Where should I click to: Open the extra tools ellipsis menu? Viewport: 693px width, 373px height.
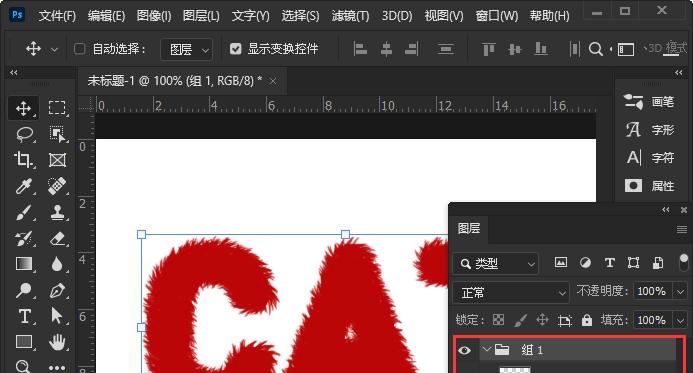click(x=57, y=367)
